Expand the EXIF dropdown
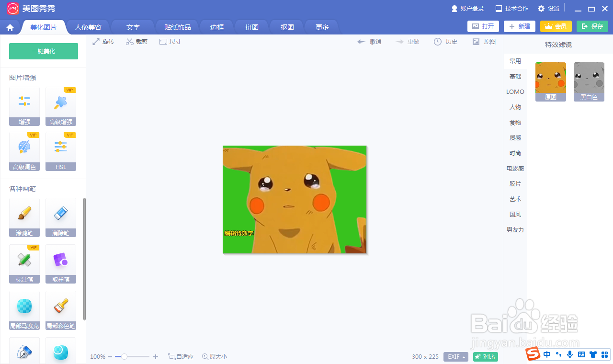Image resolution: width=613 pixels, height=364 pixels. [x=456, y=357]
